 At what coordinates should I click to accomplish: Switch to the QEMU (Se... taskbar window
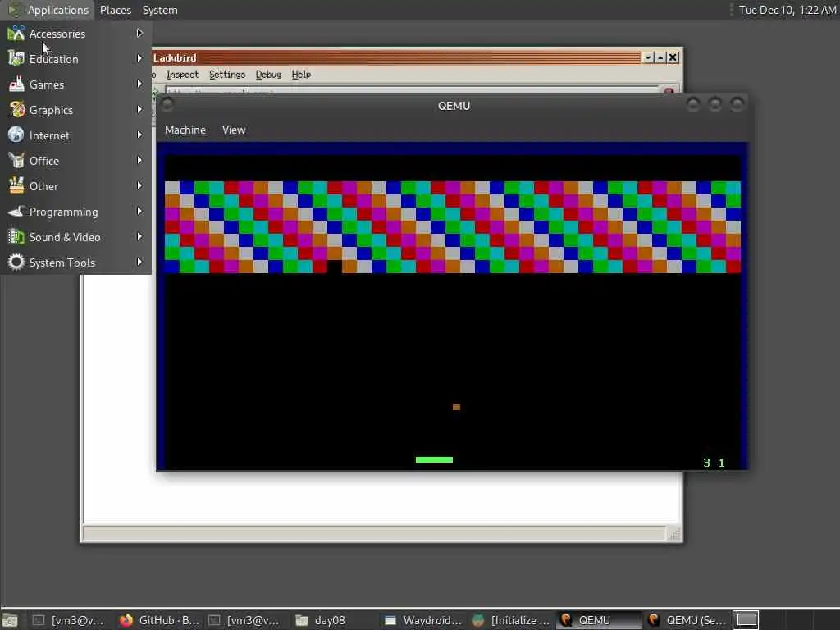687,620
